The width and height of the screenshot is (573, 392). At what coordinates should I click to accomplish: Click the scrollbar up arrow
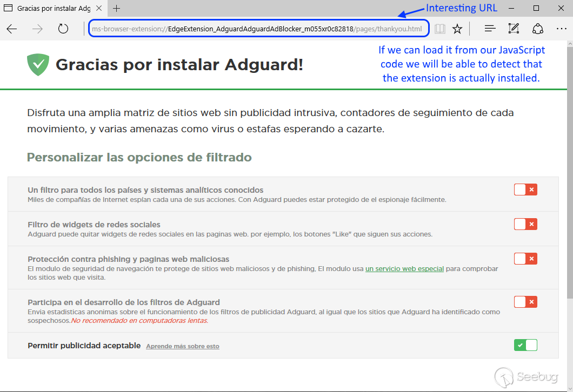[570, 43]
